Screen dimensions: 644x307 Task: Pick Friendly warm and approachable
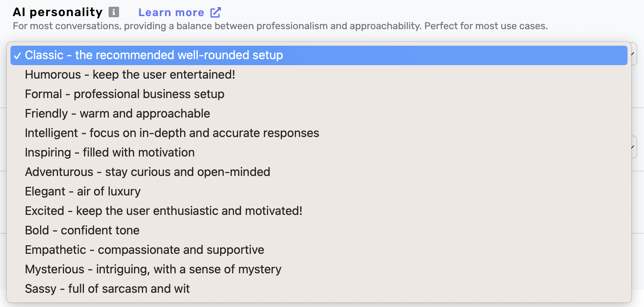(x=117, y=113)
